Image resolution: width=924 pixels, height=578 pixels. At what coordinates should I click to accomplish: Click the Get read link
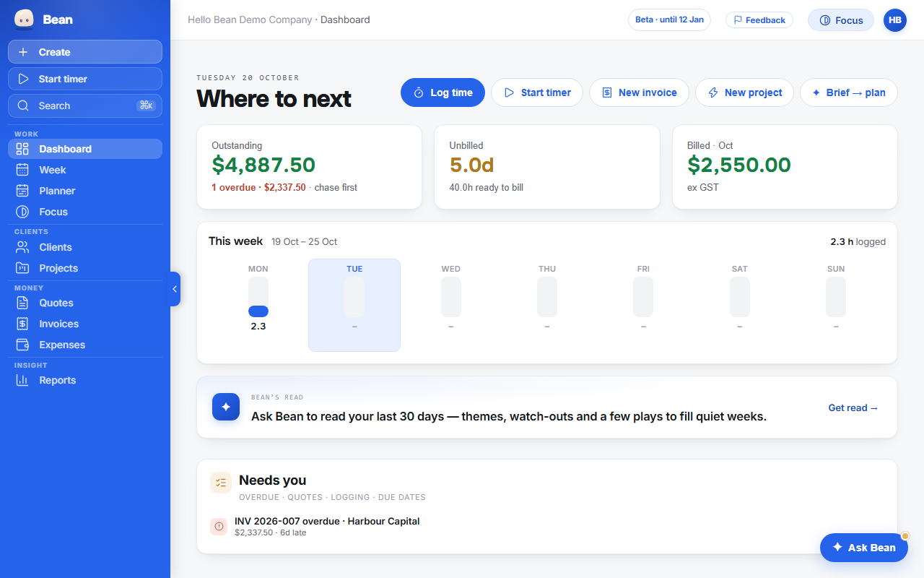[x=853, y=407]
